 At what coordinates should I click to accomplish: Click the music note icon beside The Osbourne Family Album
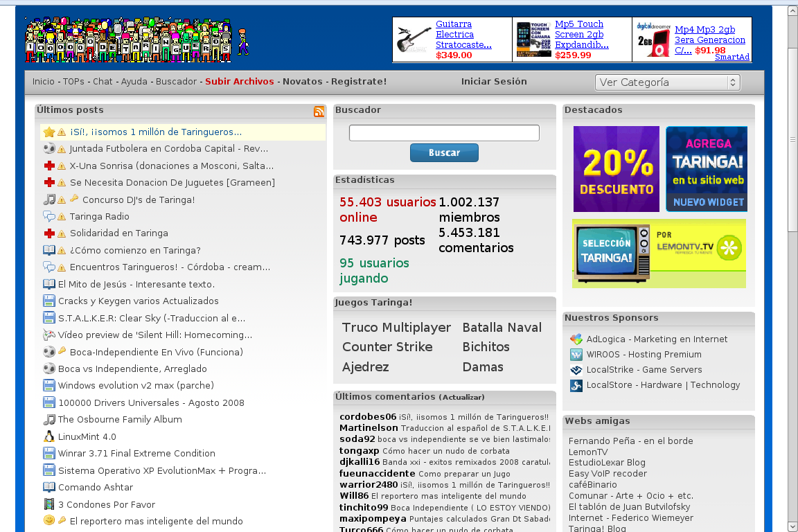[49, 420]
